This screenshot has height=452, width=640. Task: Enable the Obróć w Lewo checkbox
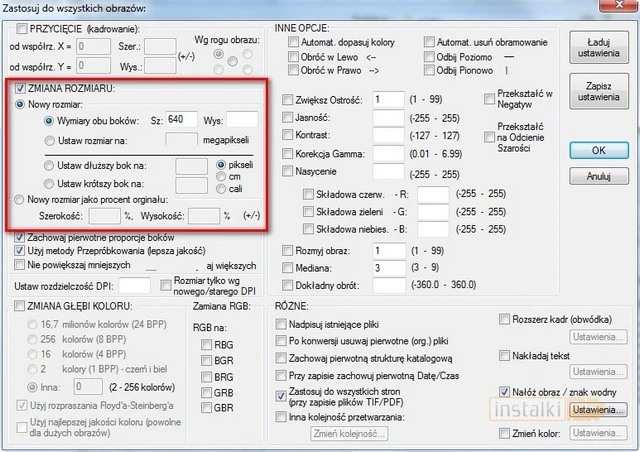tap(293, 57)
